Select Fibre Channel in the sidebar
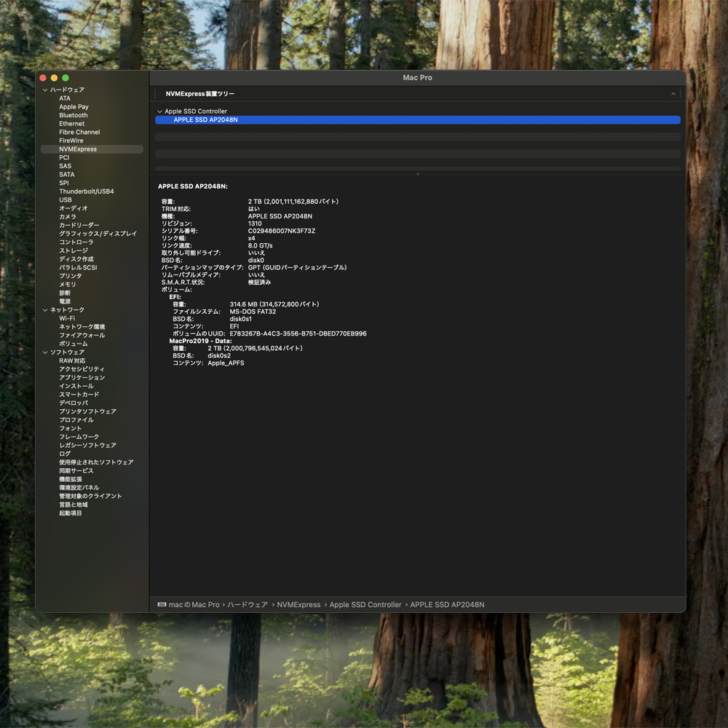 click(x=79, y=132)
